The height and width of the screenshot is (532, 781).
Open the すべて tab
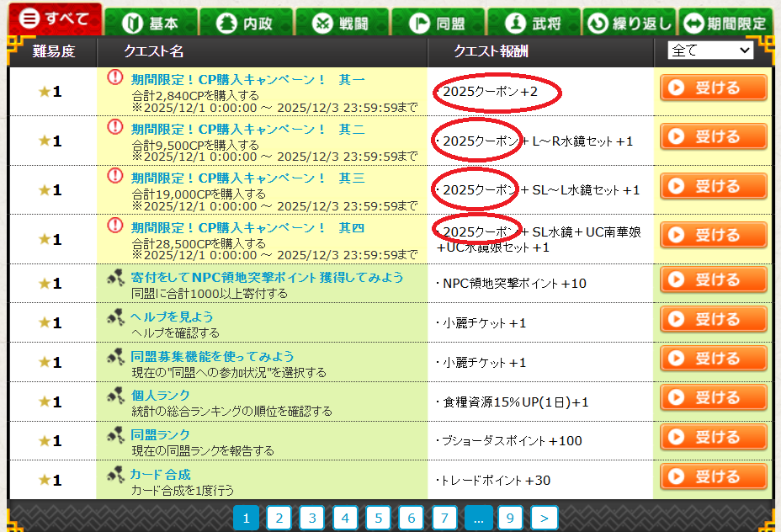tap(55, 19)
